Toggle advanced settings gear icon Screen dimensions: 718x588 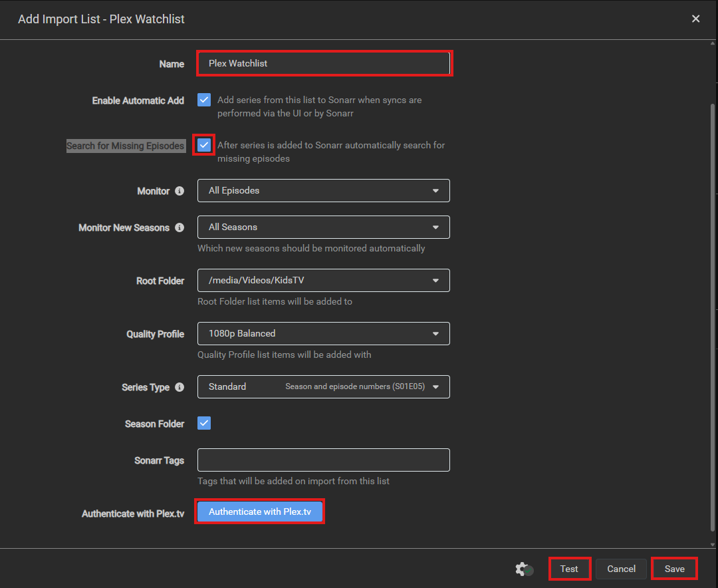[x=524, y=569]
